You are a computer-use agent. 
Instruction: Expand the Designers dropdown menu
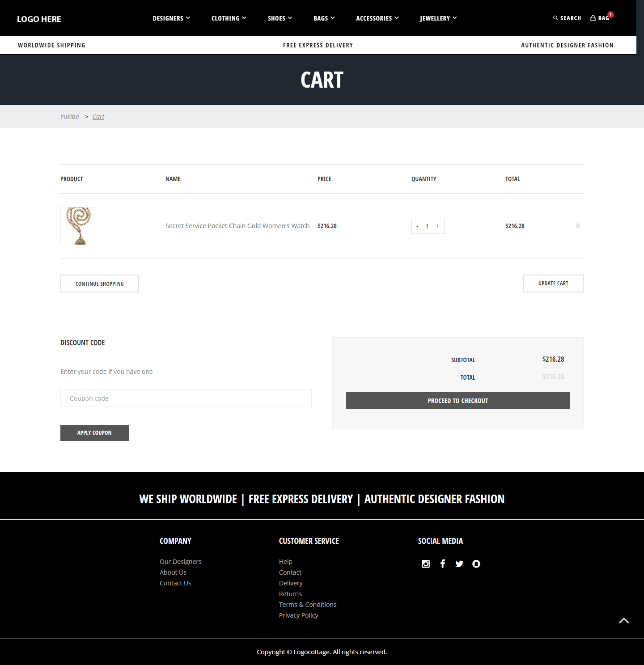point(171,18)
